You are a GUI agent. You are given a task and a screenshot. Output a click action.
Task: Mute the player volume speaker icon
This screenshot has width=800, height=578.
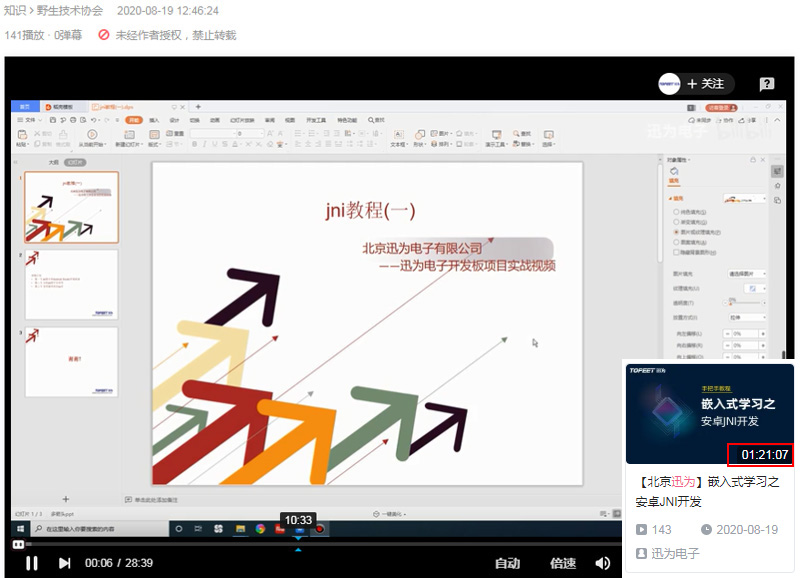click(603, 563)
